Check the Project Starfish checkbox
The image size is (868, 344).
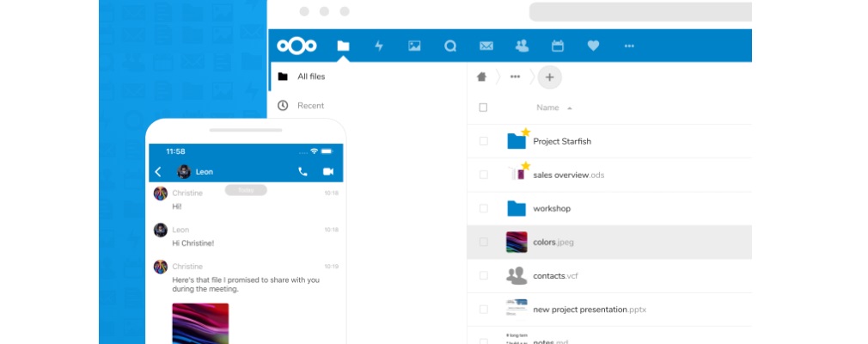[x=483, y=141]
